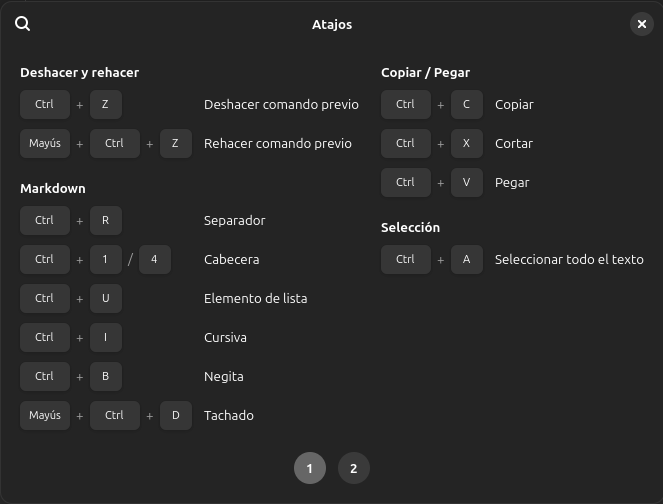
Task: Click the 'Rehacer comando previo' label
Action: tap(277, 144)
